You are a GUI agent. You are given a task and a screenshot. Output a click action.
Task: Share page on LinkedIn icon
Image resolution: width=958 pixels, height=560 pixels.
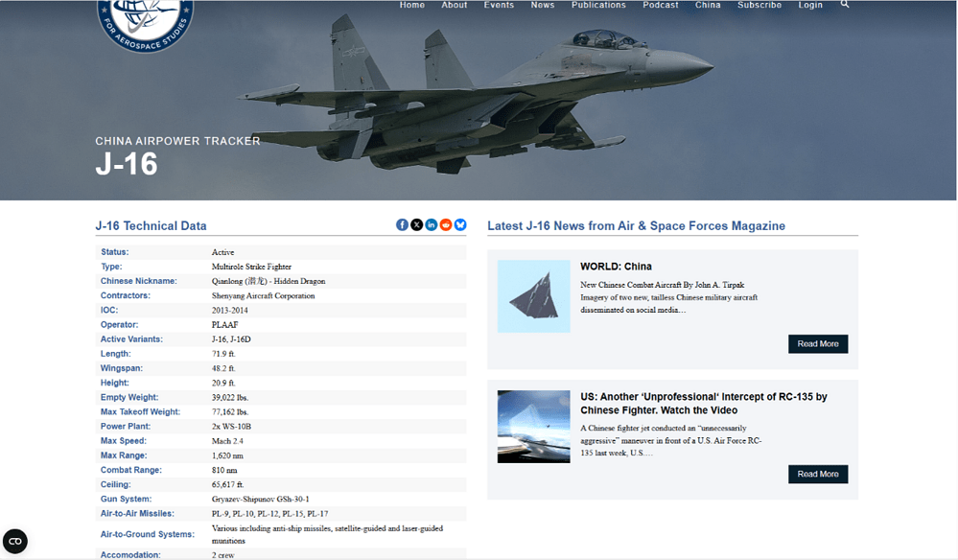tap(432, 224)
